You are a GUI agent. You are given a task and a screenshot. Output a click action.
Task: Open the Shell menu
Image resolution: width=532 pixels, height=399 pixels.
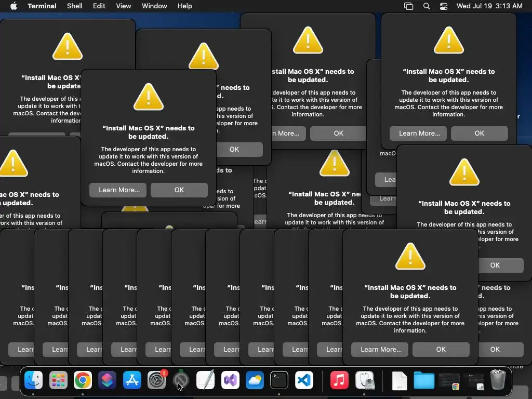click(x=75, y=6)
